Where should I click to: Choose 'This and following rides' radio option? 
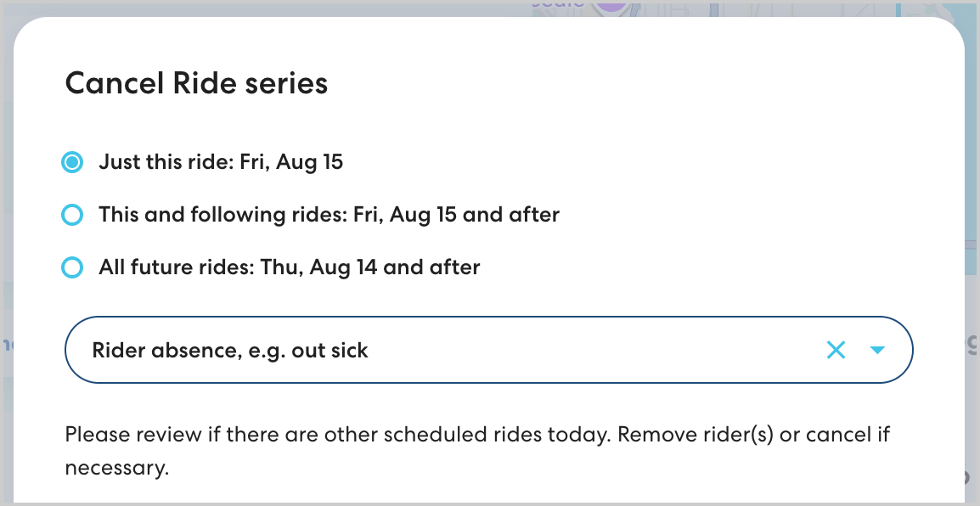click(x=72, y=215)
